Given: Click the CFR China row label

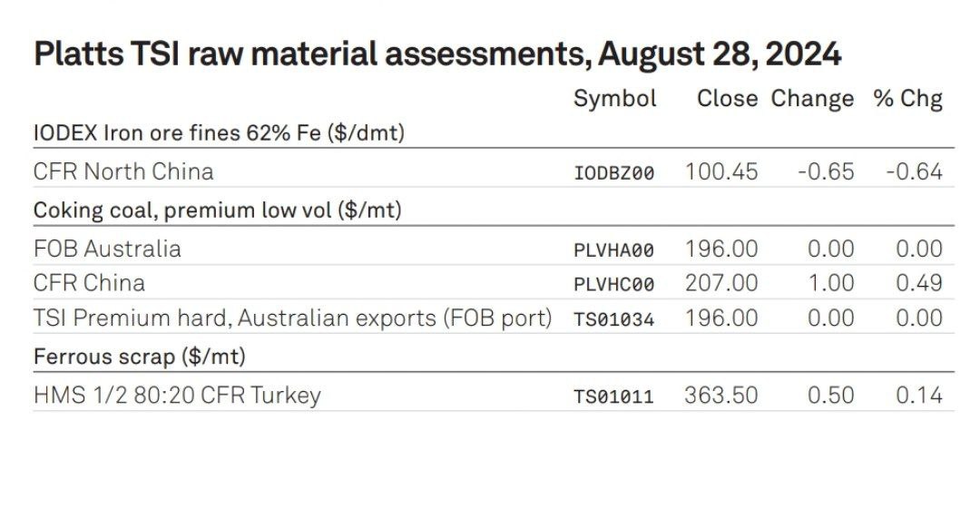Looking at the screenshot, I should tap(89, 283).
